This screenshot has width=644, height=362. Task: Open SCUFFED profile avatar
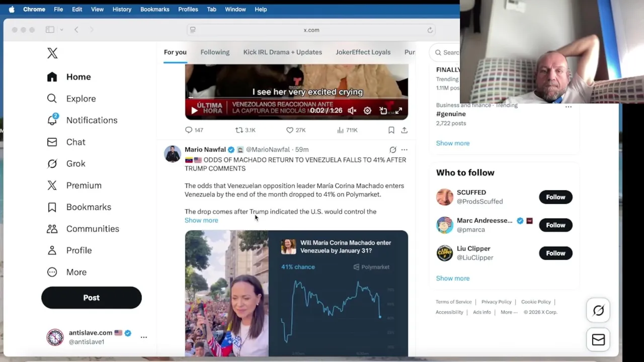click(445, 197)
